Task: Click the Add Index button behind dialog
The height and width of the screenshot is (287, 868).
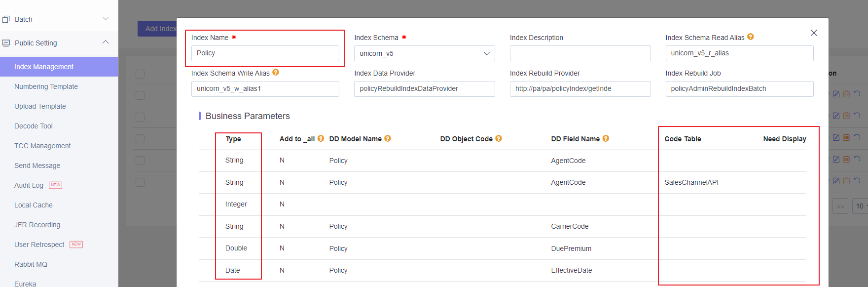Action: click(157, 29)
